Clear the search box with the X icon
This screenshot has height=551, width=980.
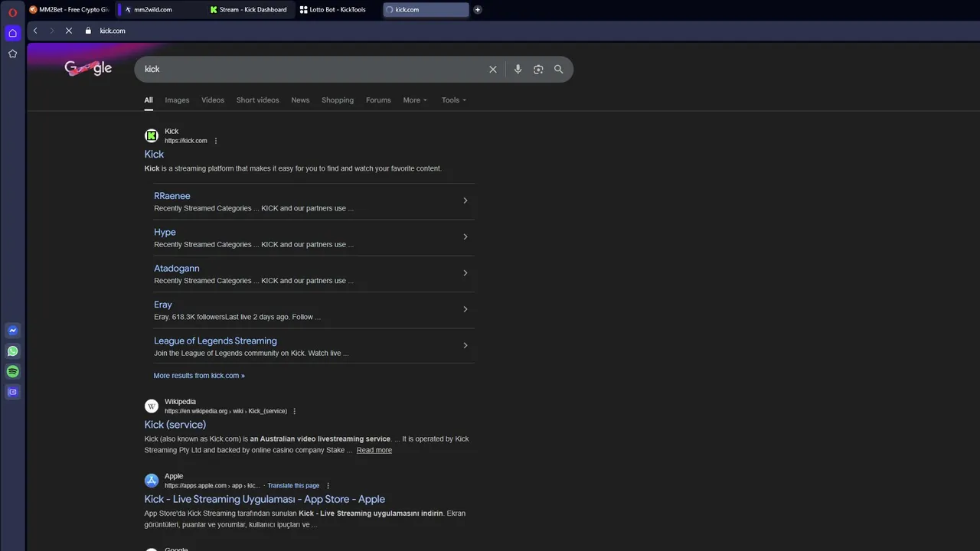(493, 69)
